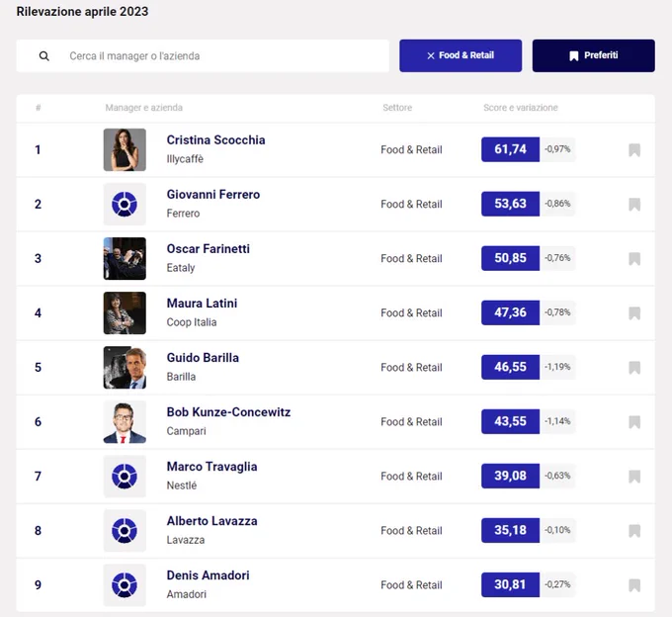The width and height of the screenshot is (672, 617).
Task: Open Maura Latini's profile photo
Action: click(125, 313)
